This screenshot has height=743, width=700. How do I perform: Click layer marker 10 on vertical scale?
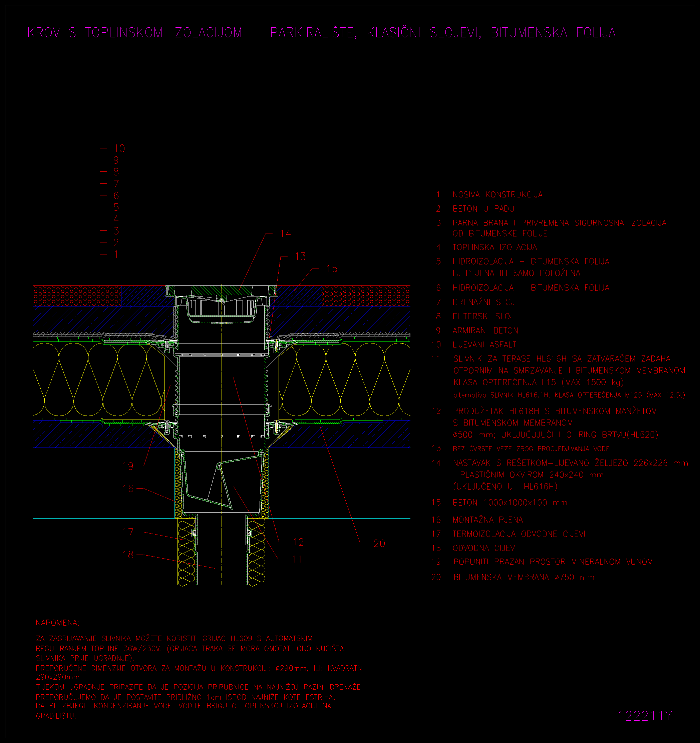tap(119, 148)
